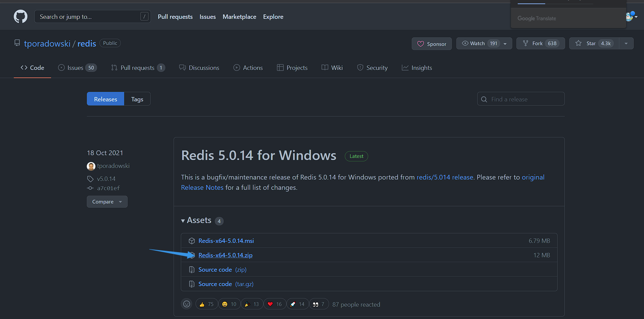The width and height of the screenshot is (644, 319).
Task: Fork the repository
Action: (x=540, y=44)
